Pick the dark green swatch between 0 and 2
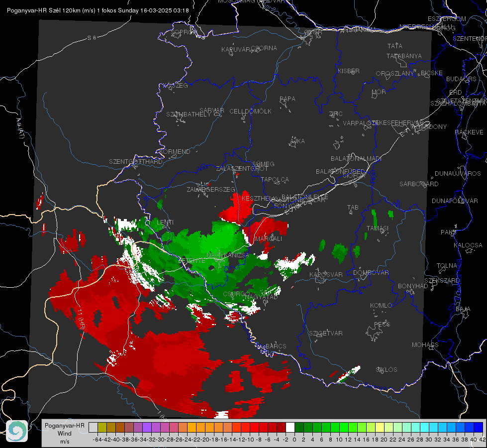This screenshot has width=487, height=448. 299,428
